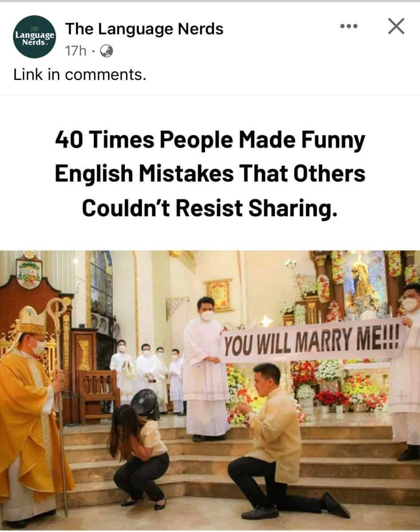
Task: Open the 17h post timestamp
Action: (75, 51)
